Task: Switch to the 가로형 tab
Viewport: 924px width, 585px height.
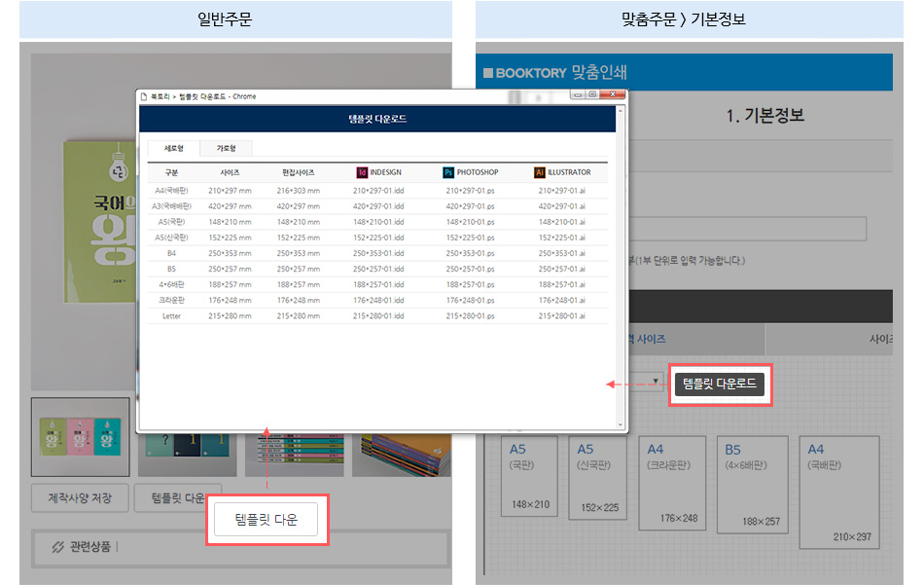Action: coord(229,147)
